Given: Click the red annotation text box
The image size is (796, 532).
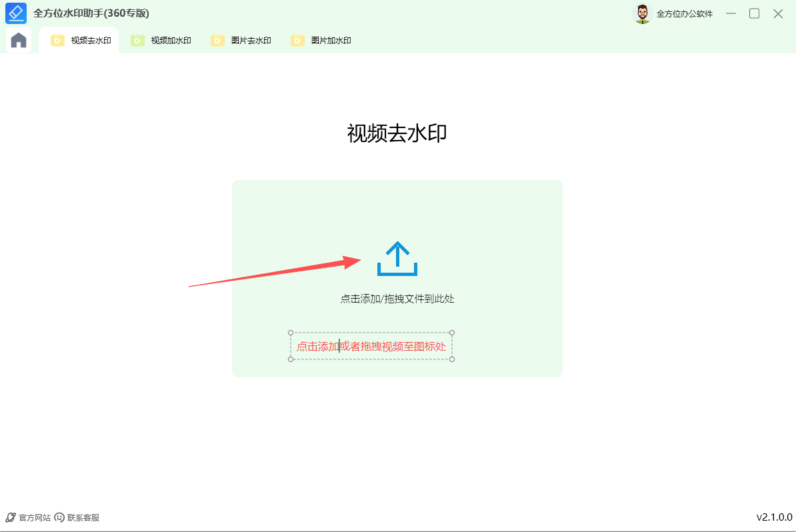Looking at the screenshot, I should [x=371, y=345].
